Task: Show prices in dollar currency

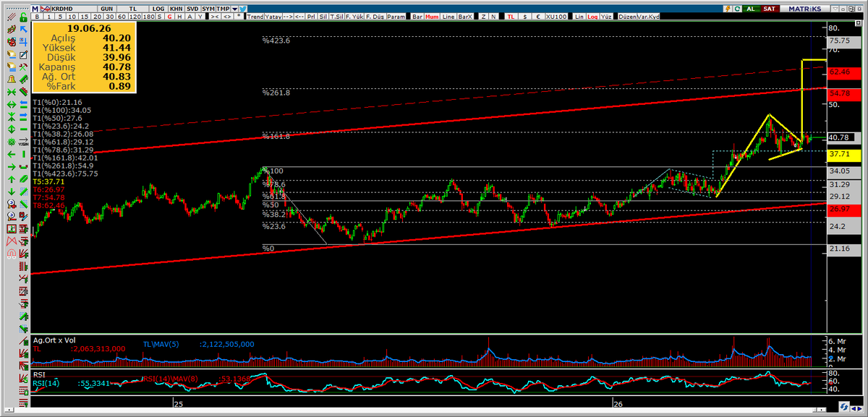Action: point(525,17)
